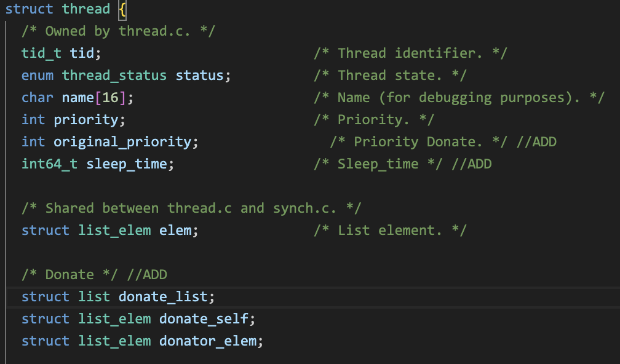
Task: Click the Name for debugging purposes comment
Action: click(x=459, y=98)
